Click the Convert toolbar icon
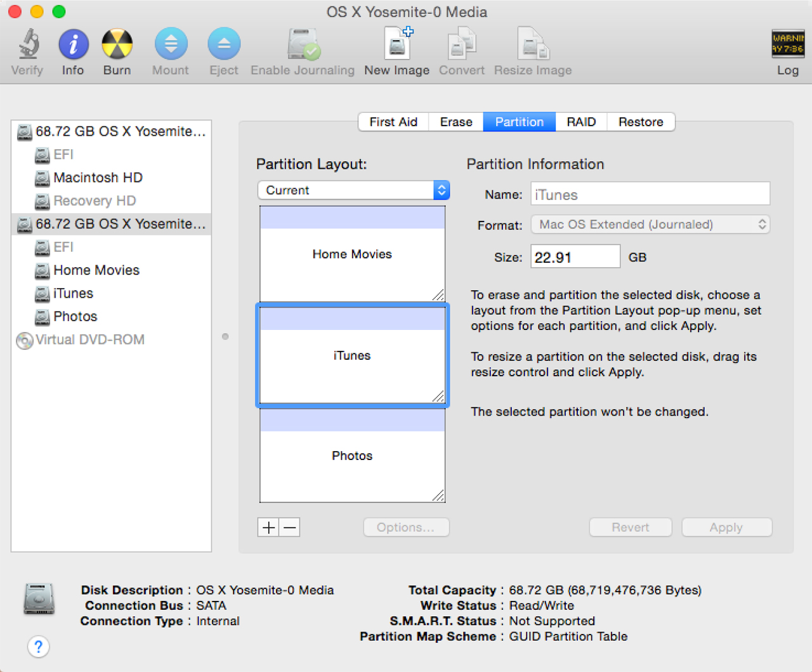 (462, 44)
